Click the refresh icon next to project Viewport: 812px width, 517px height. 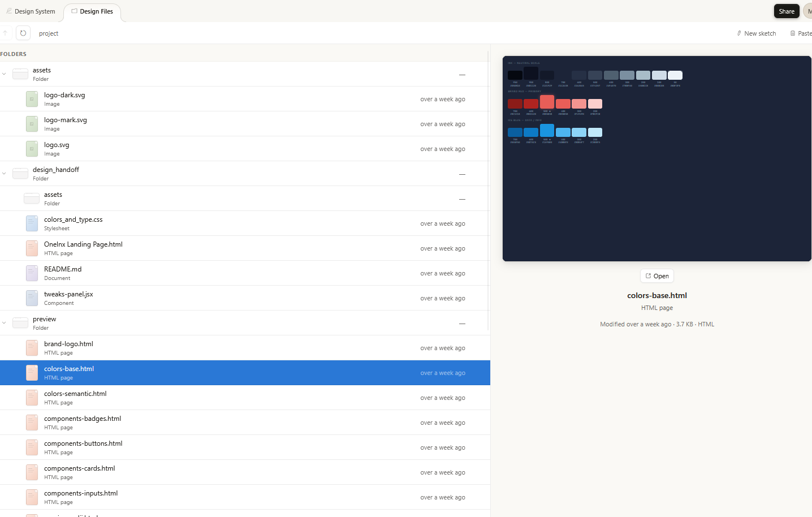coord(23,33)
